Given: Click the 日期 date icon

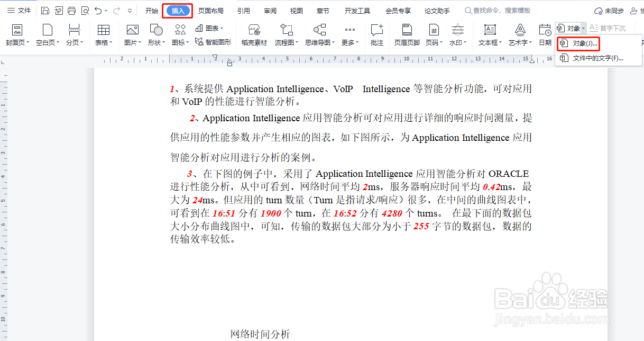Looking at the screenshot, I should point(545,30).
